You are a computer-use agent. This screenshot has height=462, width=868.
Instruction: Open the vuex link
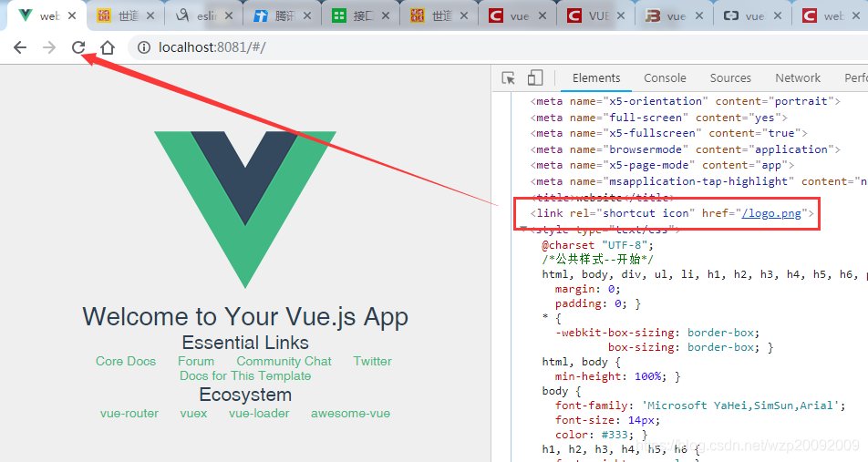coord(193,414)
